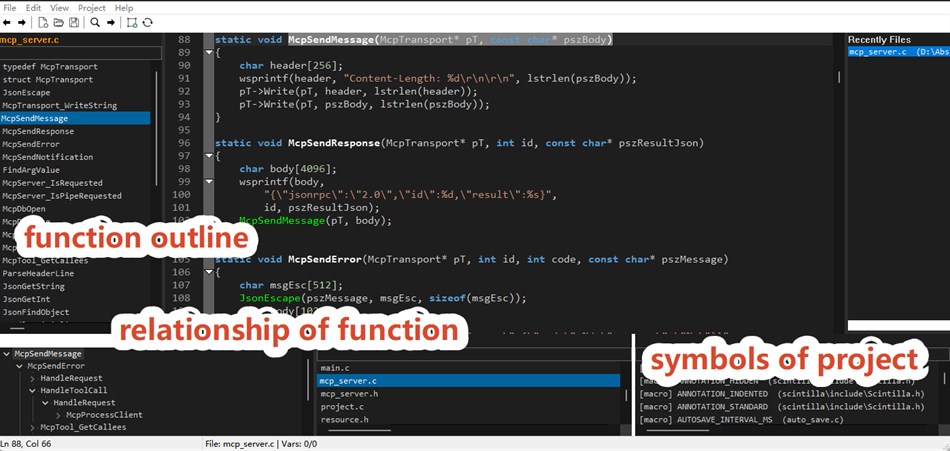This screenshot has height=451, width=950.
Task: Click the save floppy disk icon
Action: click(74, 22)
